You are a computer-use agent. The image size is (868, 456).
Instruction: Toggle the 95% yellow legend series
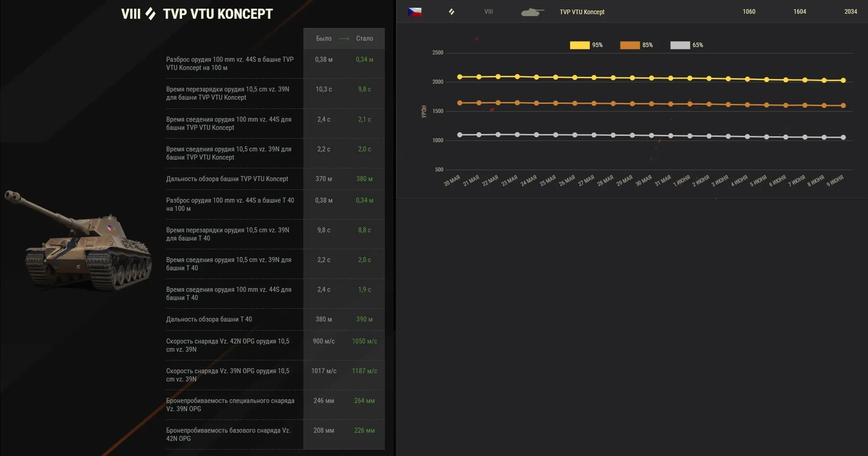[x=586, y=45]
